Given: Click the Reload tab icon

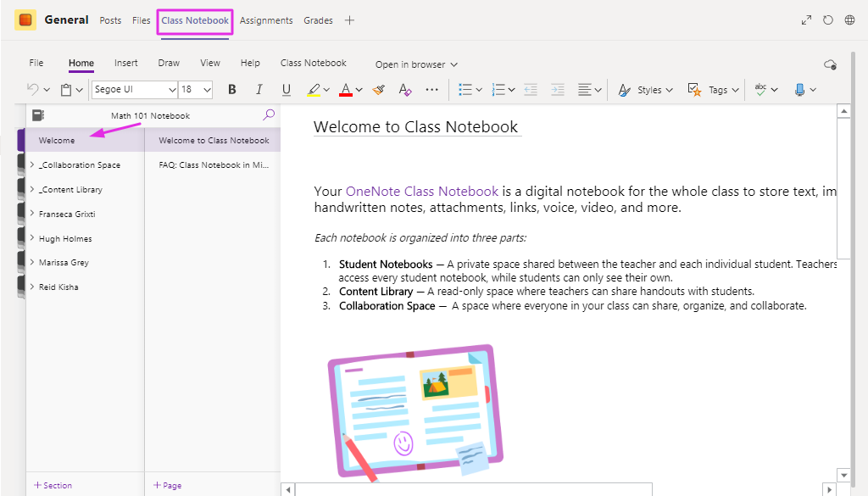Looking at the screenshot, I should point(828,20).
